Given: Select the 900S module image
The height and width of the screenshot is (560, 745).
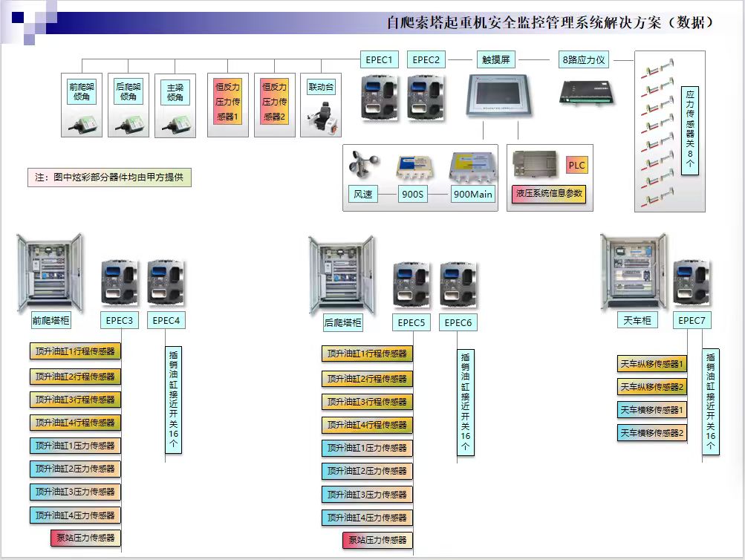Looking at the screenshot, I should coord(414,167).
